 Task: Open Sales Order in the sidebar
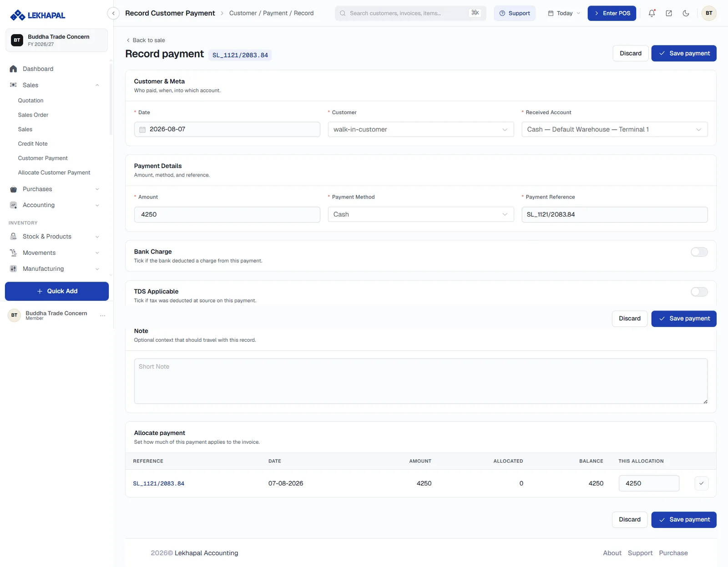(x=33, y=115)
